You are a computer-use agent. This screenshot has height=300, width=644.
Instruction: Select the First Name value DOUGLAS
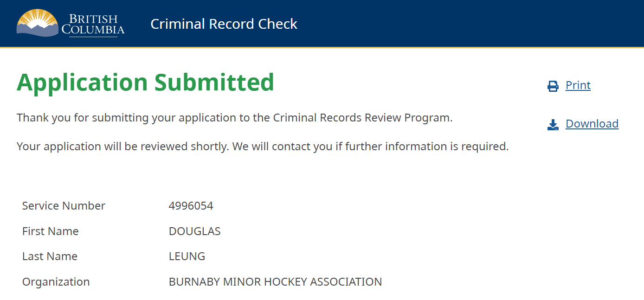coord(195,231)
